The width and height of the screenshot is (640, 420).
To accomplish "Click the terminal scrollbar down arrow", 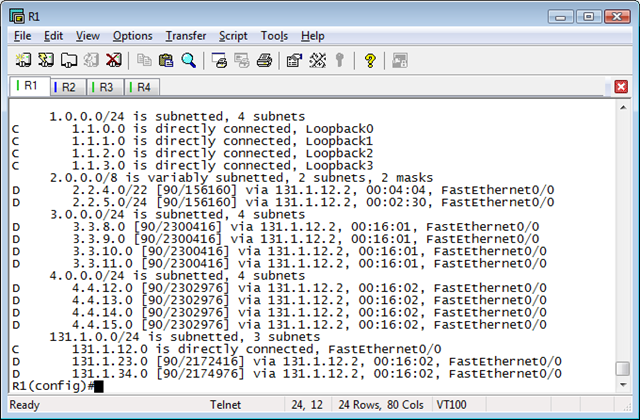I will point(623,384).
